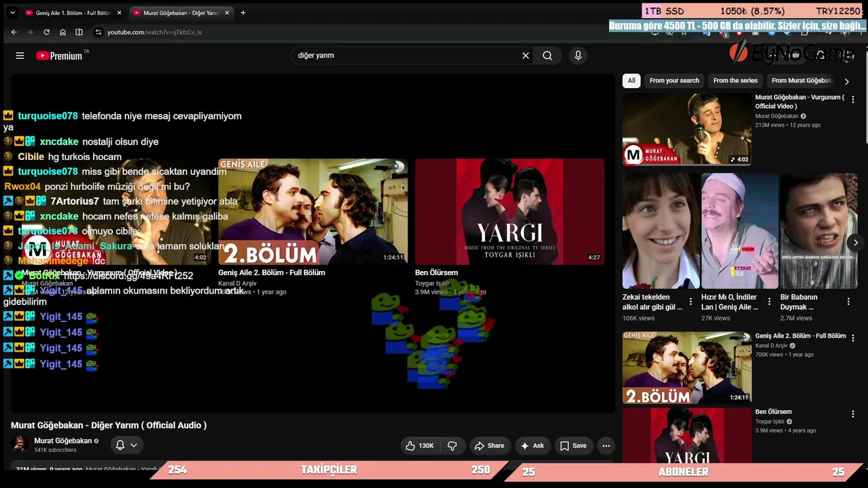This screenshot has width=868, height=488.
Task: Close the Geniş Aile 1. Bölüm tab
Action: click(x=119, y=12)
